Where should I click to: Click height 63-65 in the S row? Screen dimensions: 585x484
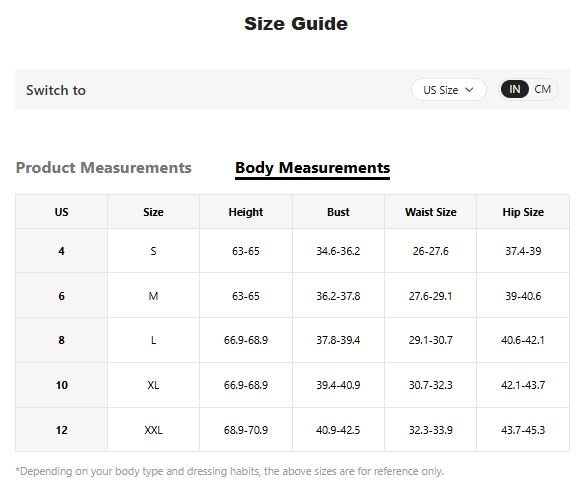point(245,251)
